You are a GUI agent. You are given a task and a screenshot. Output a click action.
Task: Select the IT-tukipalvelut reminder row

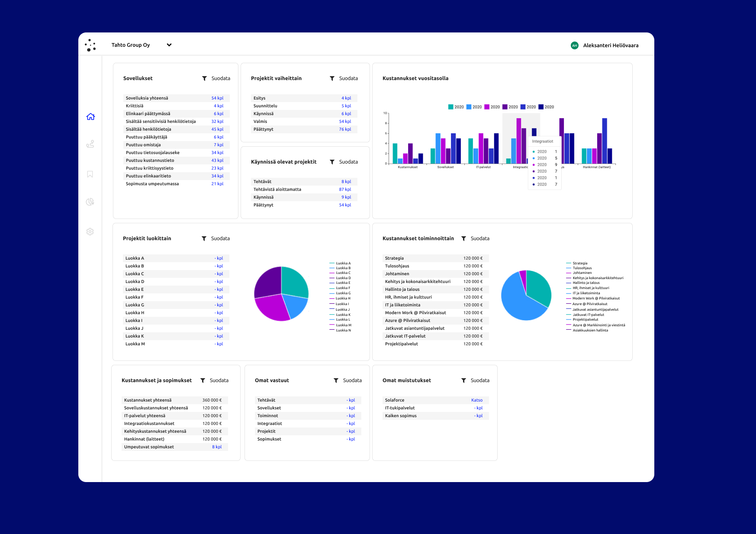tap(436, 408)
